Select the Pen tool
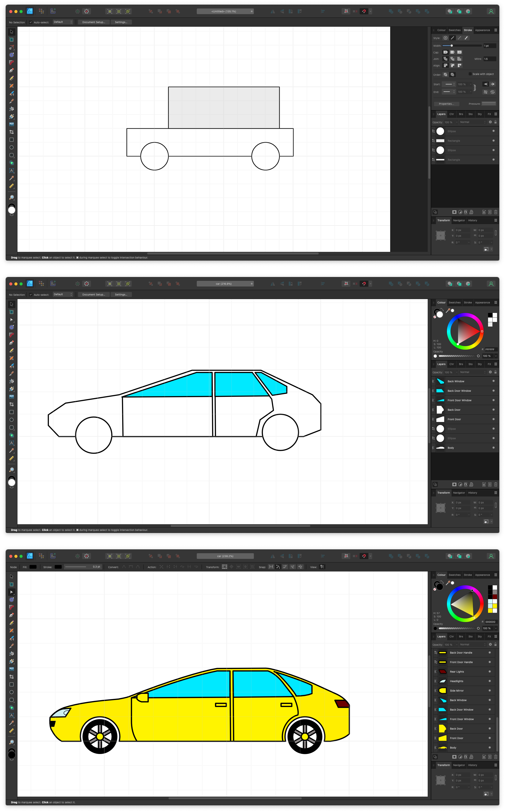Viewport: 505px width, 812px height. click(11, 70)
